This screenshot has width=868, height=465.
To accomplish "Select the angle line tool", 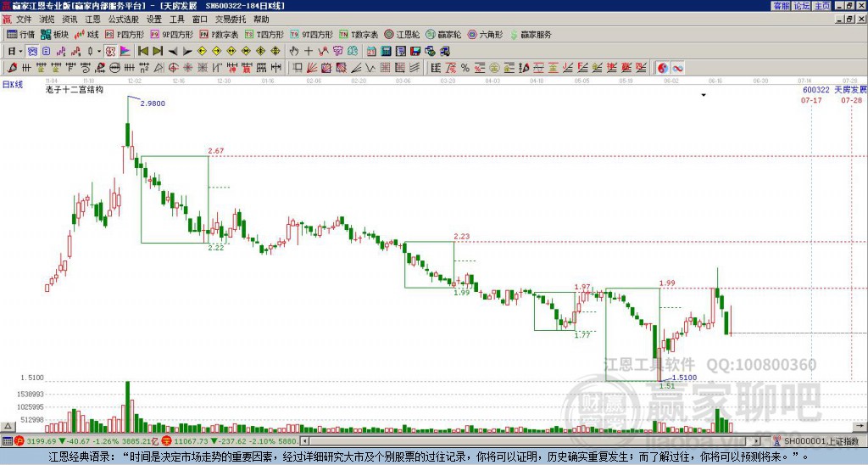I will tap(356, 68).
